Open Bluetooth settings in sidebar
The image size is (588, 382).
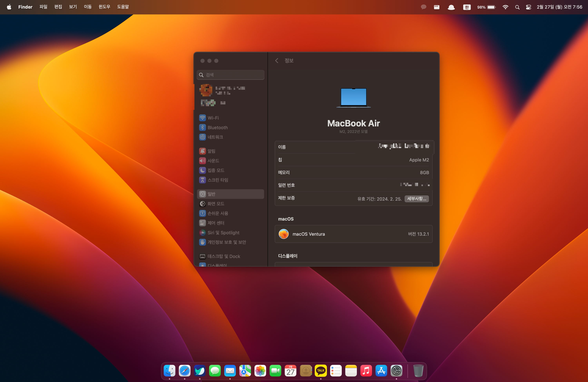(x=217, y=127)
